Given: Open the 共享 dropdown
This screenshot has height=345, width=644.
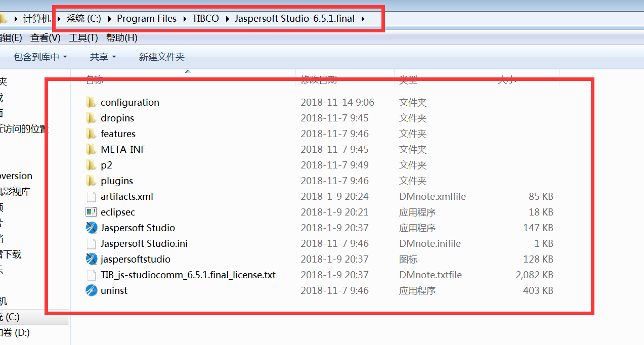Looking at the screenshot, I should tap(103, 57).
